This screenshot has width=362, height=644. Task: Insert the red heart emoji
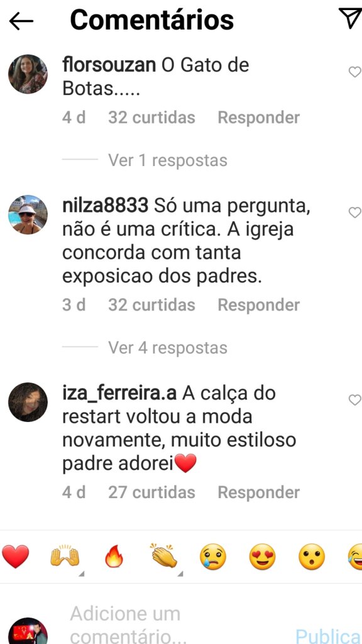click(x=16, y=557)
